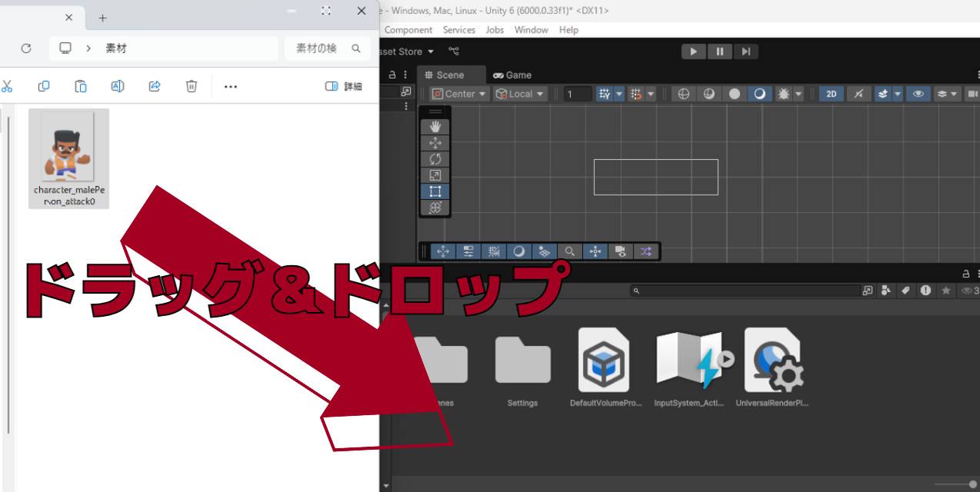Select the Move tool
980x492 pixels.
pyautogui.click(x=435, y=142)
